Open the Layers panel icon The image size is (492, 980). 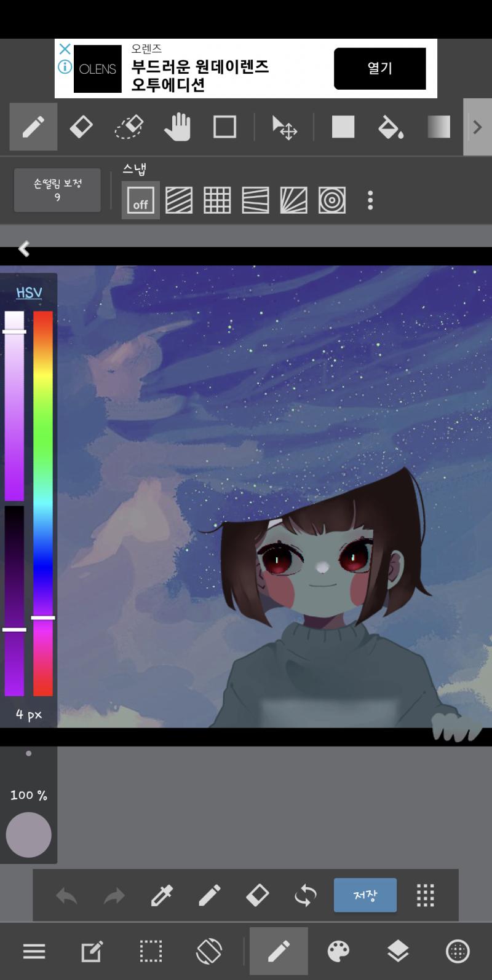(x=398, y=951)
